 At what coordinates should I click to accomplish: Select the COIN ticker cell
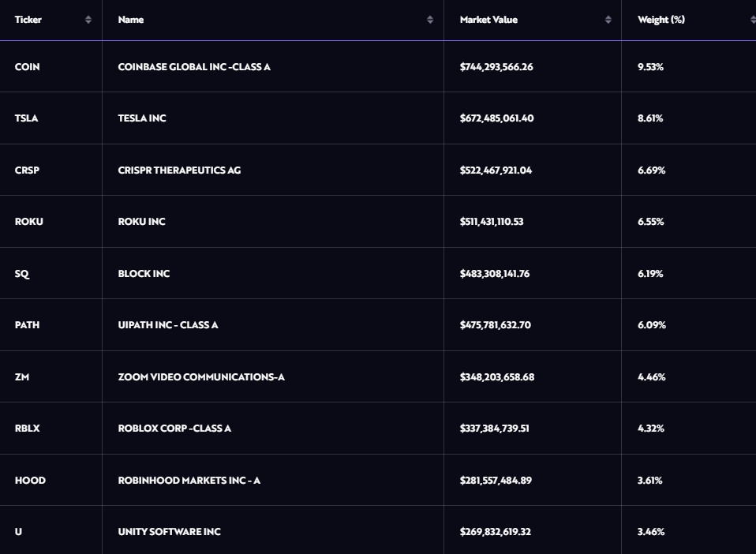click(27, 67)
